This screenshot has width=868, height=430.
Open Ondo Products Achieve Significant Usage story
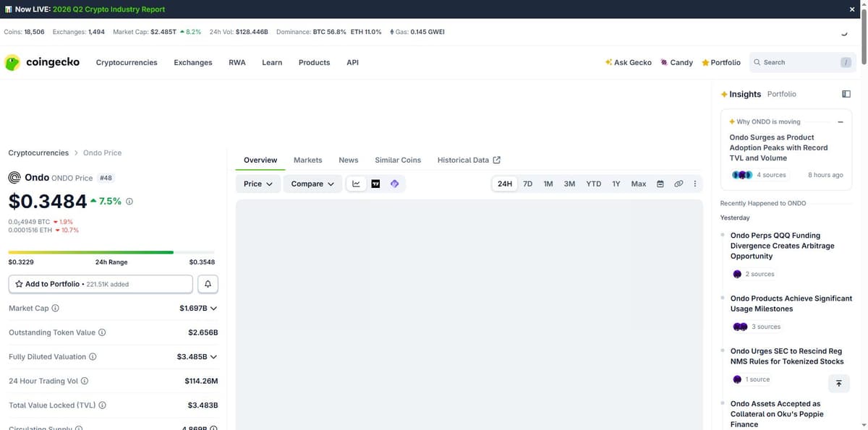[791, 304]
